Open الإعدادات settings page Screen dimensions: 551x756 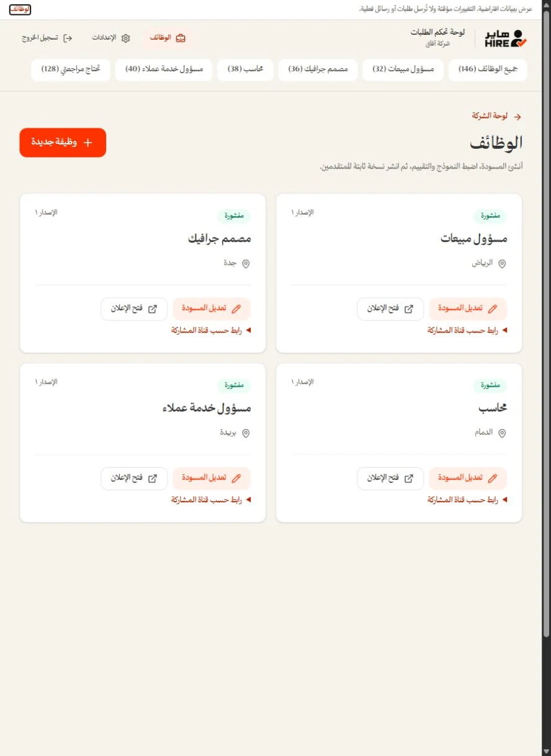[112, 38]
